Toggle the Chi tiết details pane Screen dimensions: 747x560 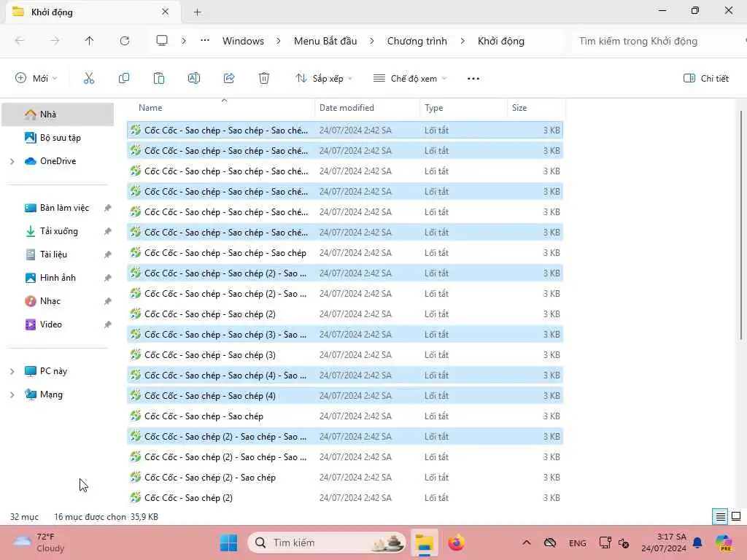click(706, 78)
